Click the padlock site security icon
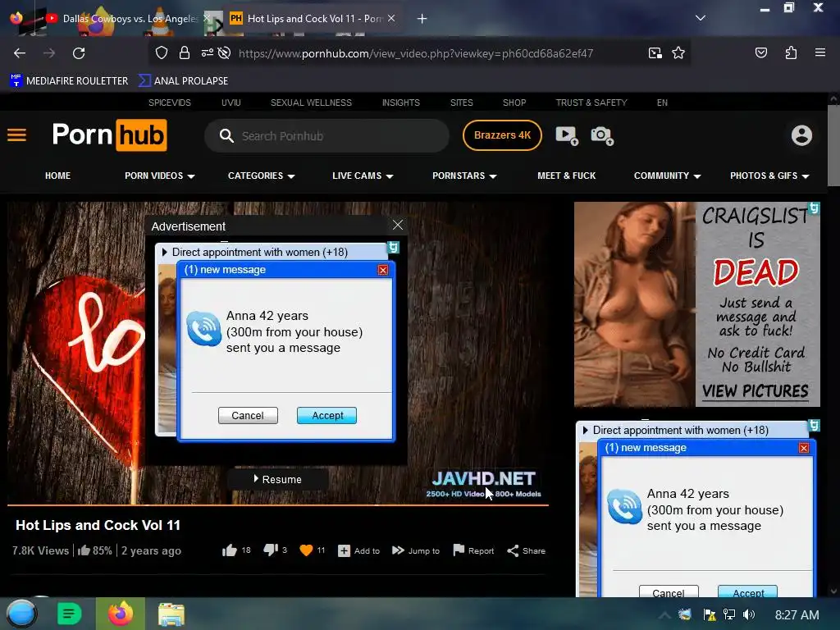The image size is (840, 630). 185,53
